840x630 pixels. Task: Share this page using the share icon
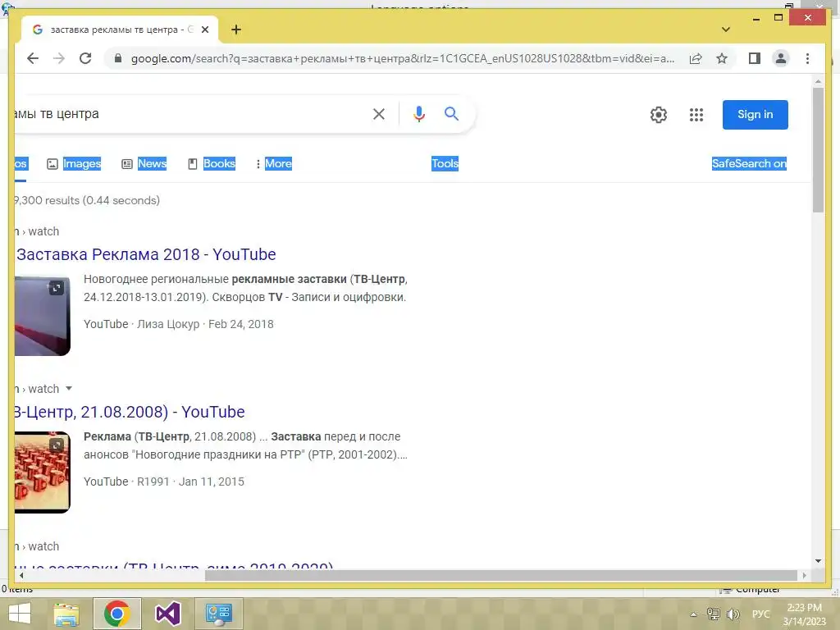coord(696,58)
